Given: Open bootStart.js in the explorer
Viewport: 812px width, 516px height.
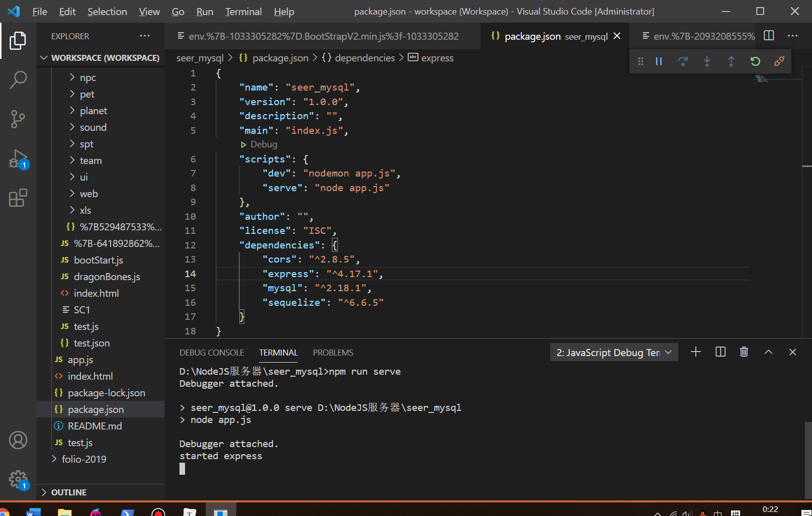Looking at the screenshot, I should click(98, 260).
